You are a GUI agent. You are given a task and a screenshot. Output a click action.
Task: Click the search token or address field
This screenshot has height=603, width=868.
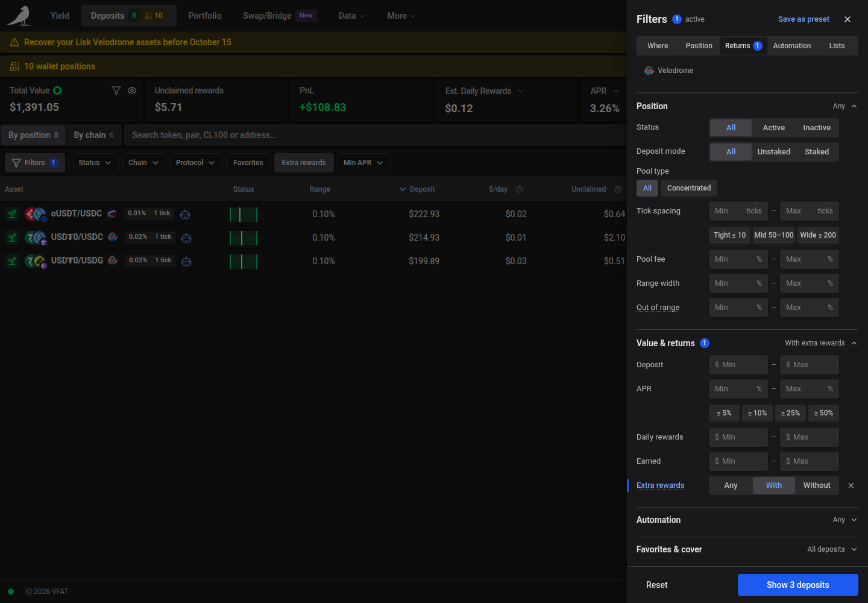click(375, 135)
